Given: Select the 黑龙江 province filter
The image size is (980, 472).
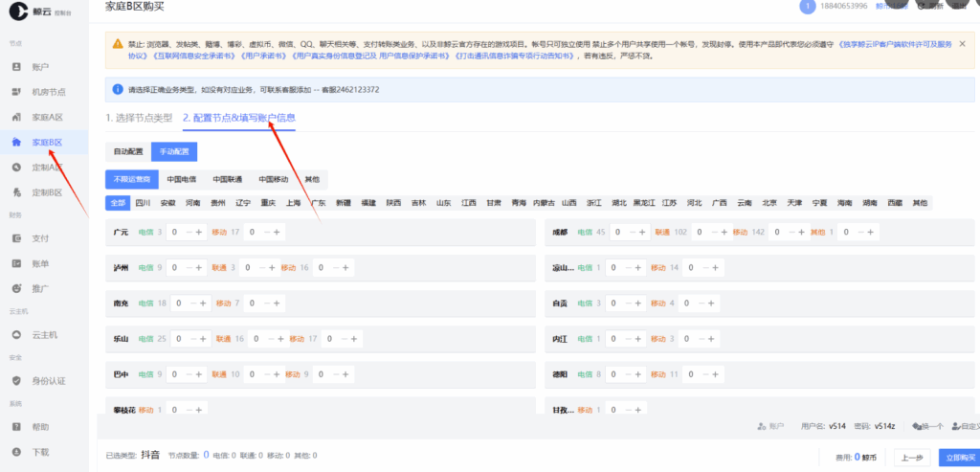Looking at the screenshot, I should (x=644, y=203).
